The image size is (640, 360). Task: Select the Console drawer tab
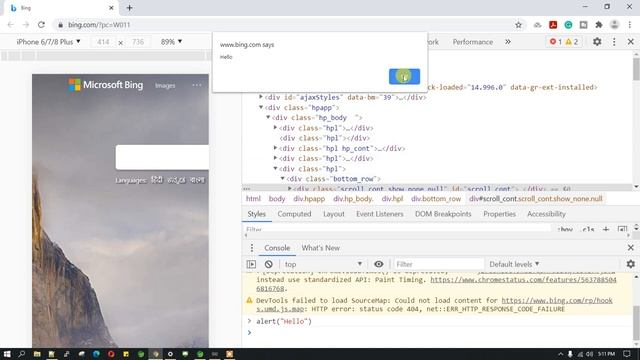[x=277, y=248]
